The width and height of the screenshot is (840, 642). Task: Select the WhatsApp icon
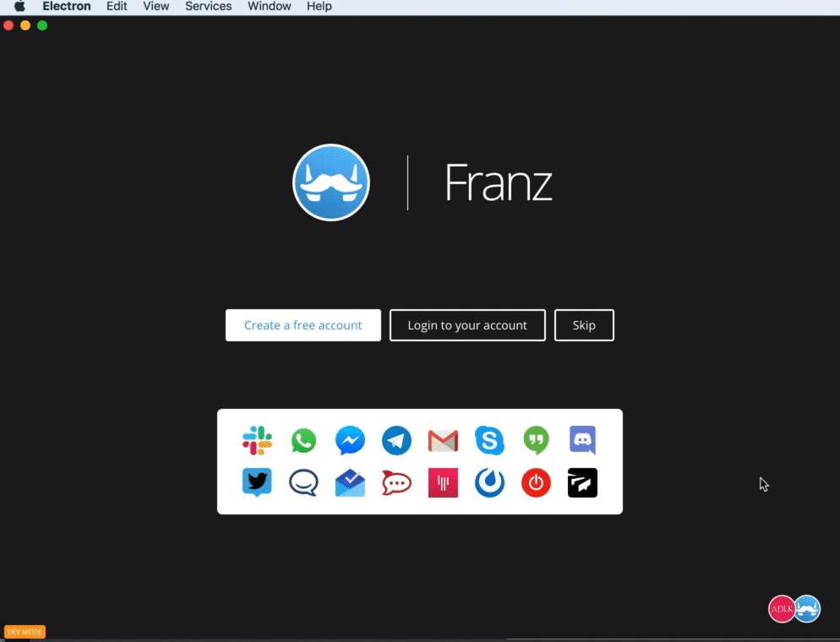coord(303,441)
